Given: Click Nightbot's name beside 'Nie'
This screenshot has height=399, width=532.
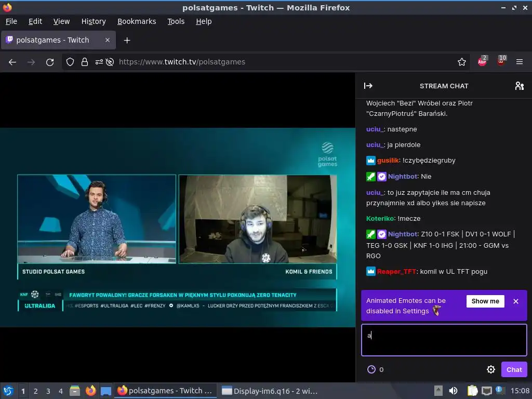Looking at the screenshot, I should [403, 177].
